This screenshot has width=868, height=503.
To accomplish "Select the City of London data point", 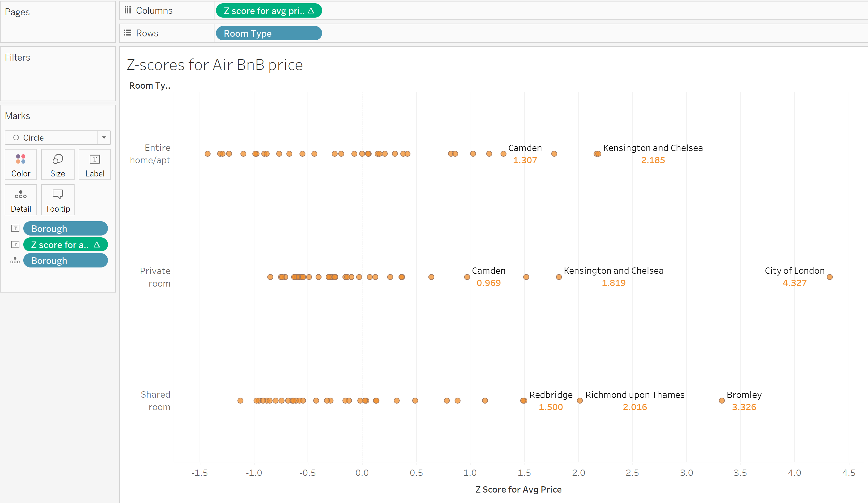I will pyautogui.click(x=830, y=277).
